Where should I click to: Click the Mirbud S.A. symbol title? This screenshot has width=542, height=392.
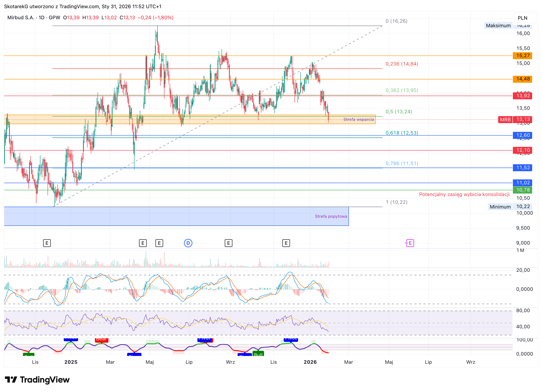[x=21, y=18]
